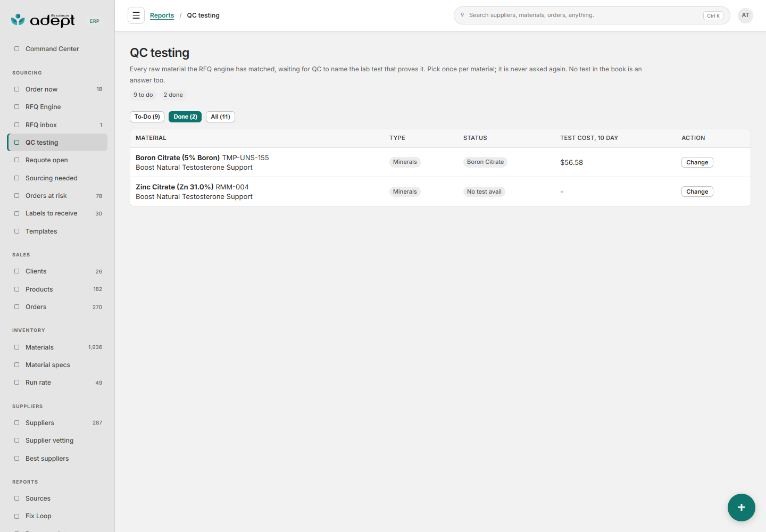
Task: Open Supplier vetting page
Action: (x=57, y=440)
